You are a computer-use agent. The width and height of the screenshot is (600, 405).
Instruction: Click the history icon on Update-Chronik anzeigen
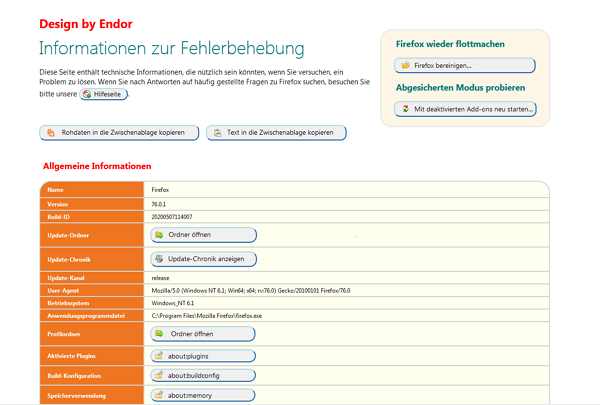[x=159, y=259]
